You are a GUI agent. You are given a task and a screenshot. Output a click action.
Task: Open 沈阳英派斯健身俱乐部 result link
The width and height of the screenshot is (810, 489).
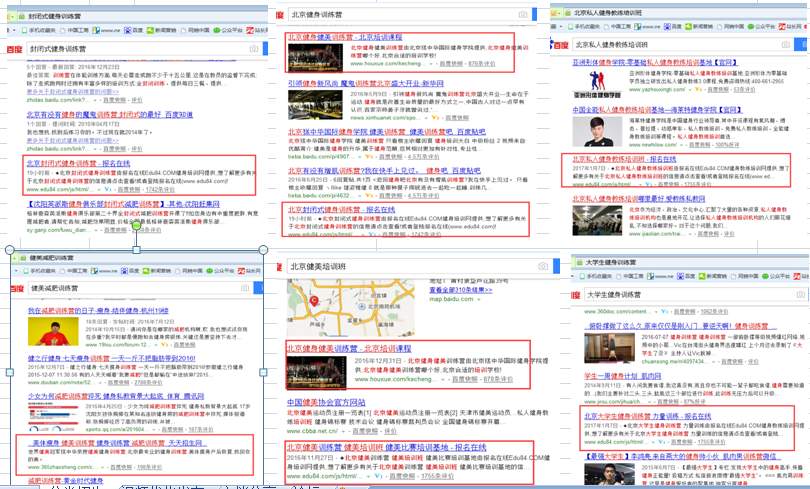click(123, 204)
